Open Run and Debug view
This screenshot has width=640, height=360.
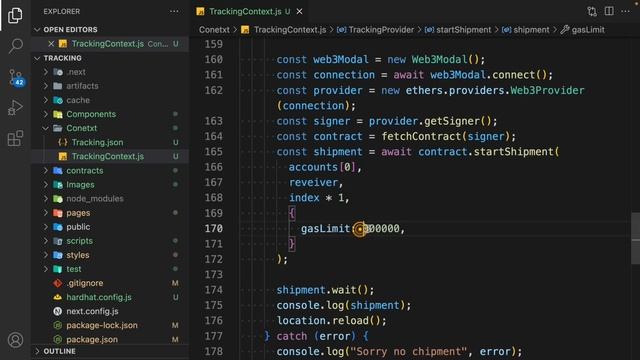[x=15, y=108]
